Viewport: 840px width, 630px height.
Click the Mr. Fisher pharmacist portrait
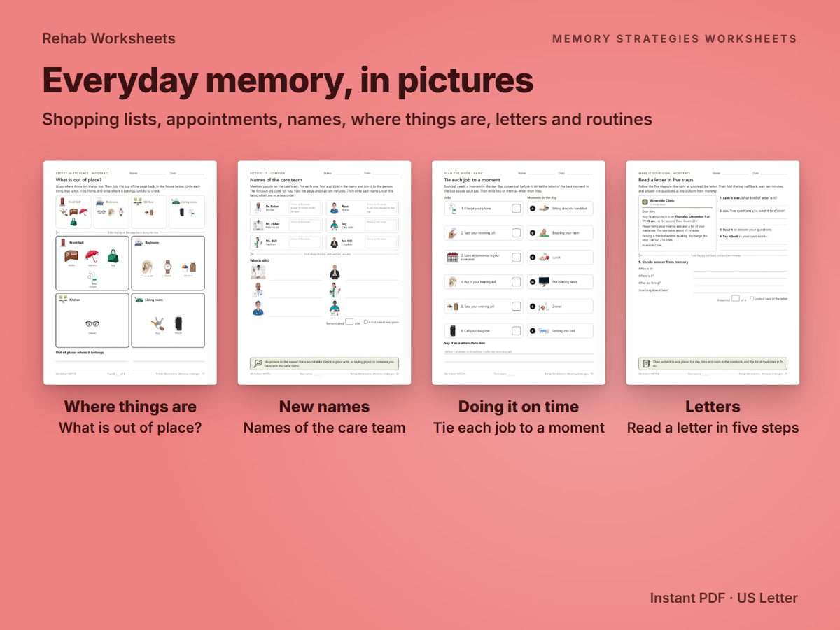[x=258, y=225]
